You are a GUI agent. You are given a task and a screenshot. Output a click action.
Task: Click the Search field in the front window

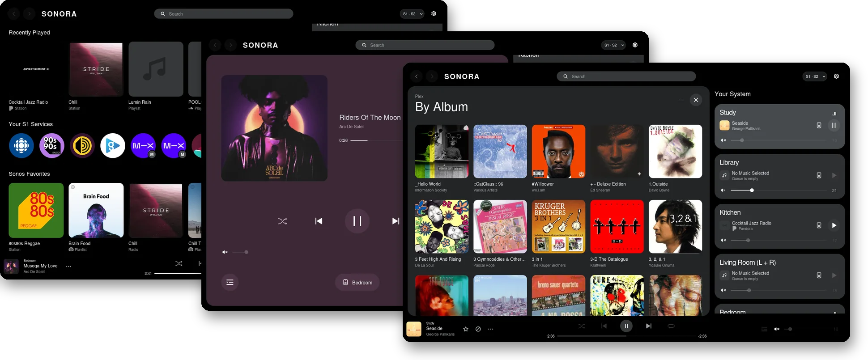(626, 76)
